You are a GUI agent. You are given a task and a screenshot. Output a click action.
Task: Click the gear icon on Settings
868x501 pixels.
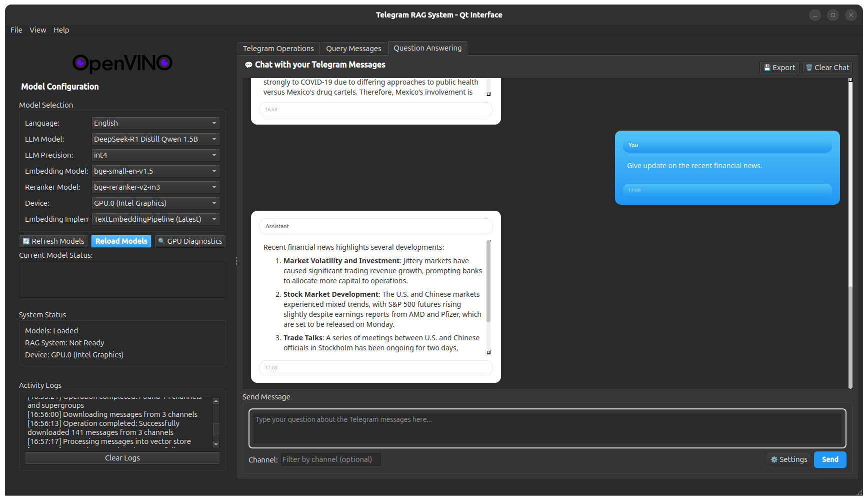tap(774, 459)
